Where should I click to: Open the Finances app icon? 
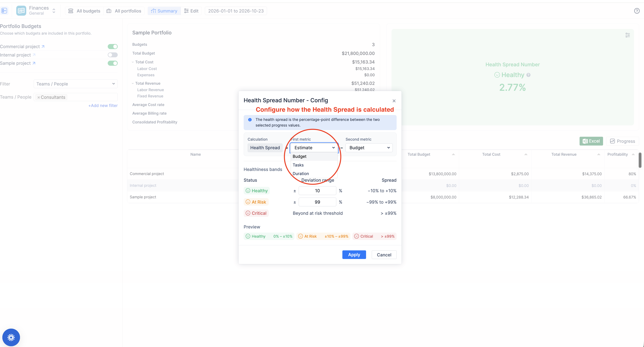(x=21, y=11)
